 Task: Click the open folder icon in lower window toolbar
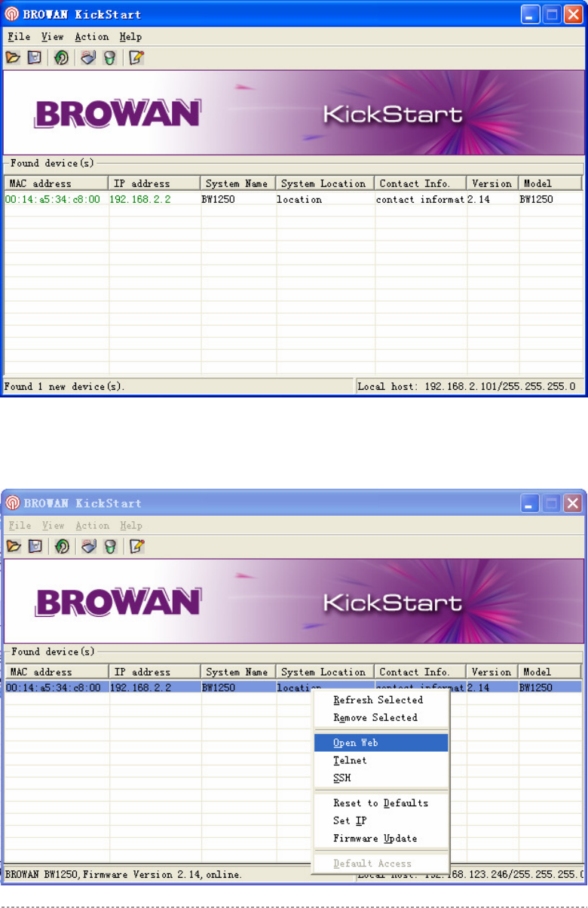[13, 546]
